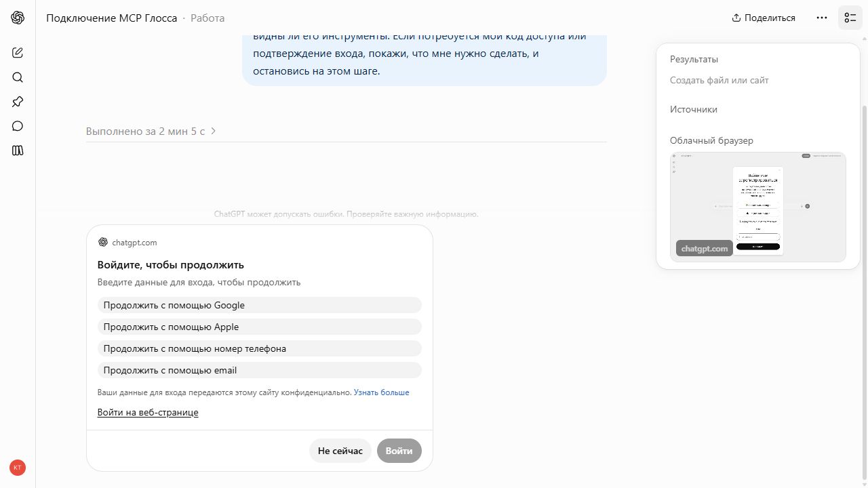Click the ChatGPT logo in the sidebar
Viewport: 868px width, 488px height.
tap(18, 18)
